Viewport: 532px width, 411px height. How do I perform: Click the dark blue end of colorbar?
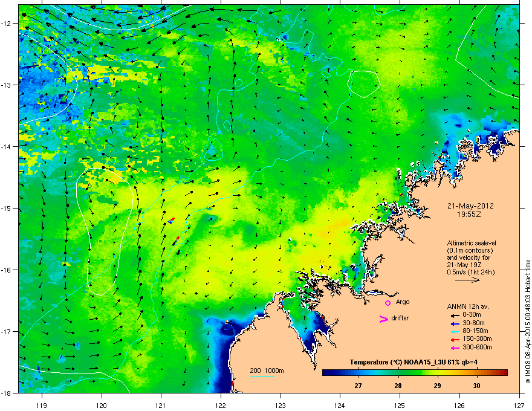(326, 373)
